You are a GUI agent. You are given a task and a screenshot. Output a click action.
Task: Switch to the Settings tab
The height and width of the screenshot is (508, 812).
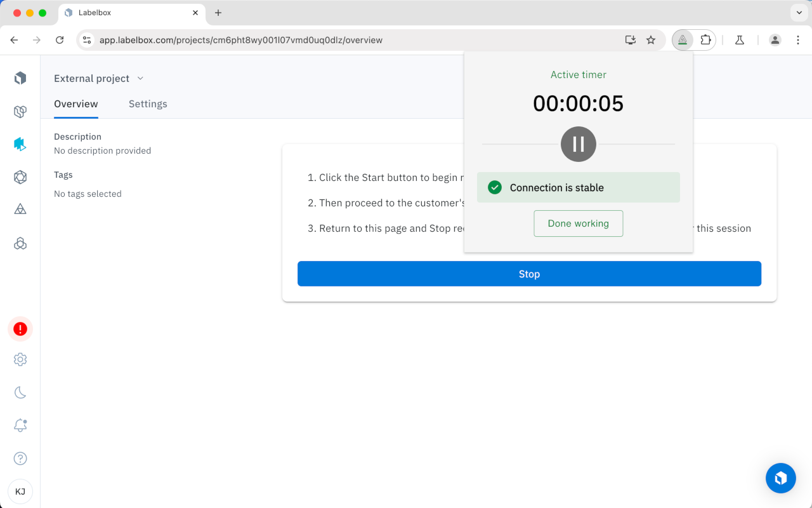(x=148, y=104)
